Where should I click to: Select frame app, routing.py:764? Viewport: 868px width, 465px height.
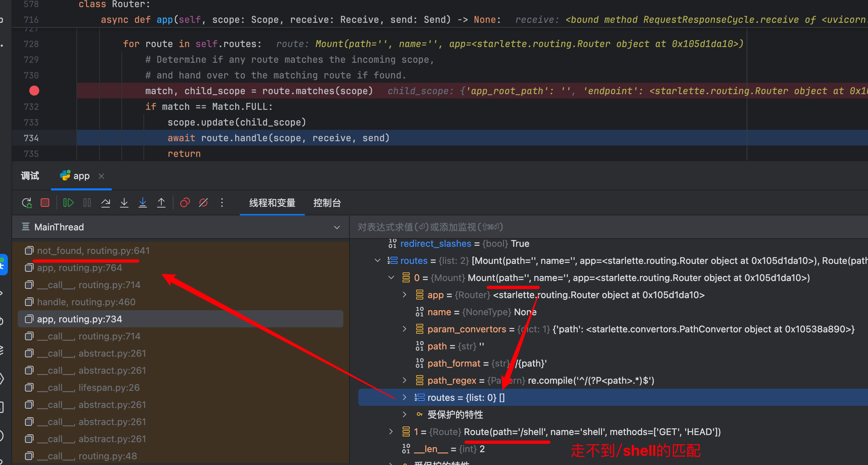181,268
